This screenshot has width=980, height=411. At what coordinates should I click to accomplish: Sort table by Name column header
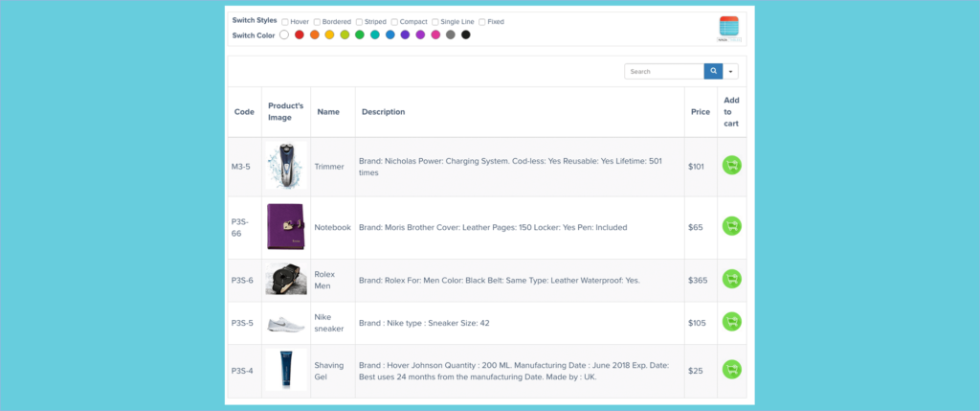click(328, 112)
